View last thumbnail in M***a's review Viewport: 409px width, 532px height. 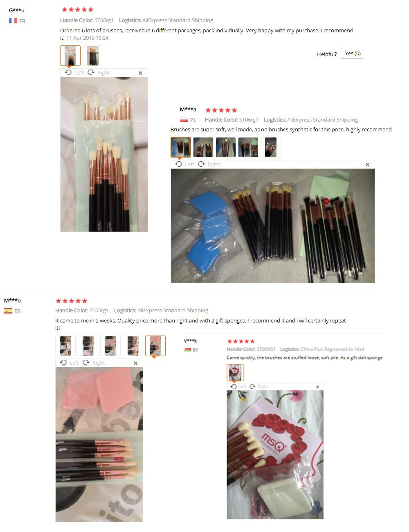tap(271, 147)
